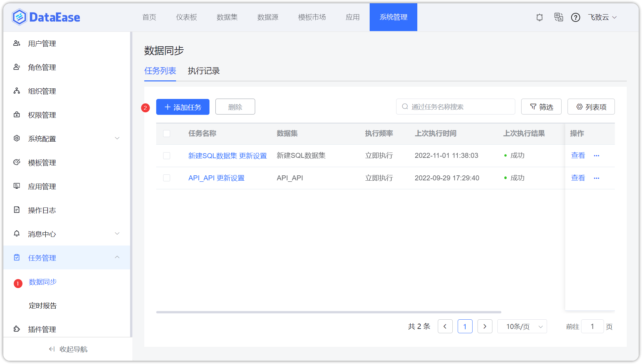The width and height of the screenshot is (642, 364).
Task: Click the more actions ellipsis on 新建SQL数据集 row
Action: click(597, 155)
